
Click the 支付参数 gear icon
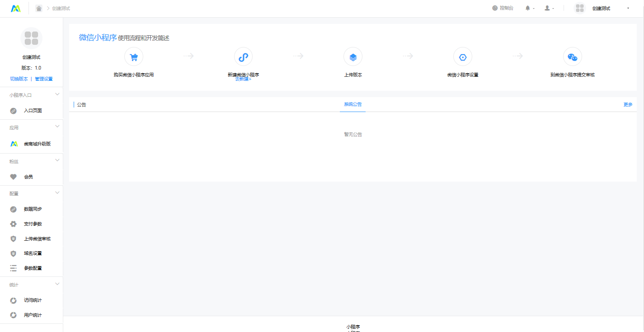point(14,224)
